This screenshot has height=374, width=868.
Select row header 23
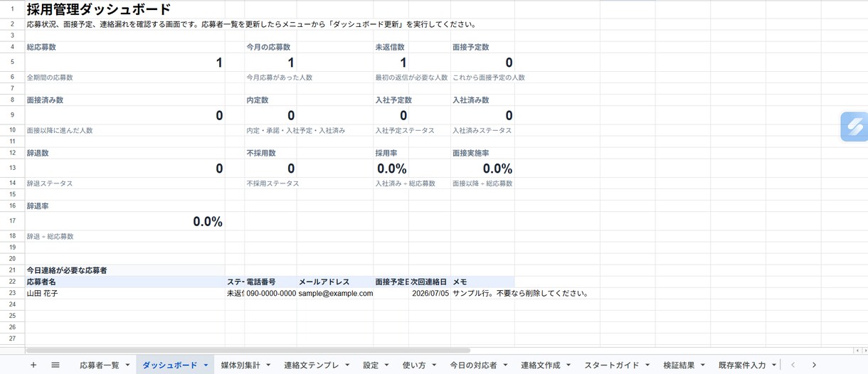point(12,293)
